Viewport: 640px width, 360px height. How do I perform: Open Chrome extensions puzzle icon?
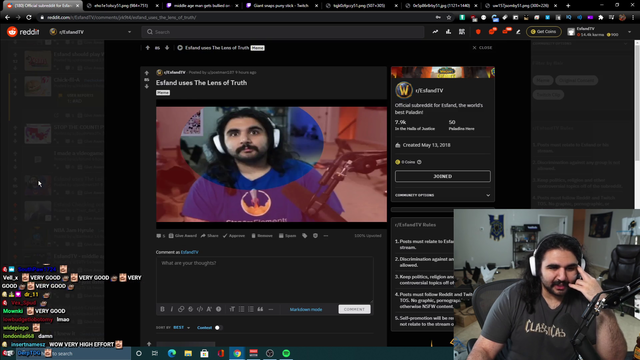(x=601, y=18)
